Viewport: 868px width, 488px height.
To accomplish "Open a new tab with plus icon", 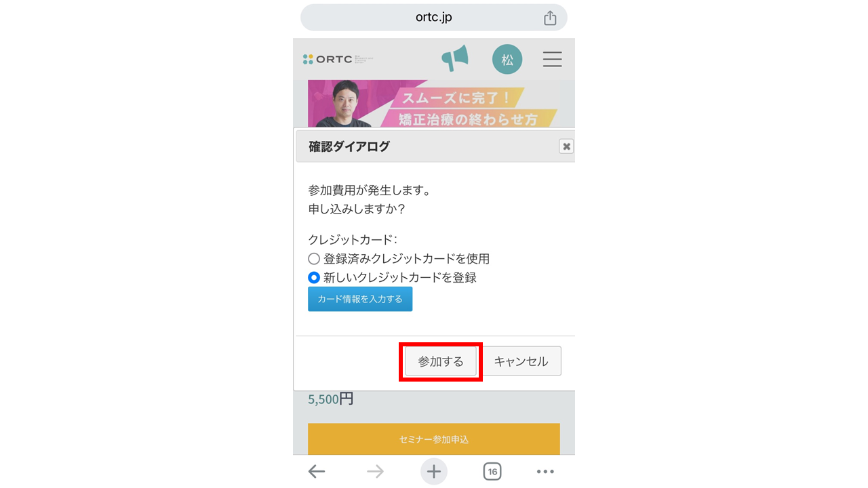I will pyautogui.click(x=434, y=472).
